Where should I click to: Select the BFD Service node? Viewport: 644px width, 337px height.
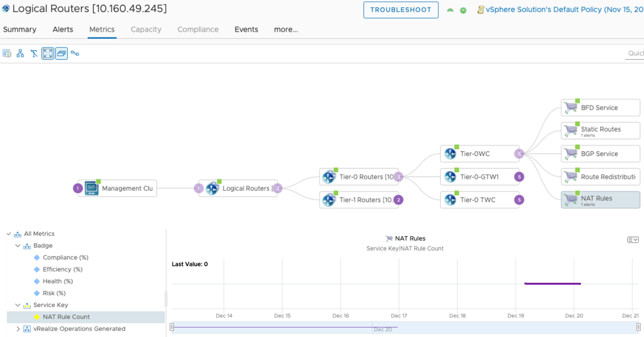pyautogui.click(x=600, y=108)
